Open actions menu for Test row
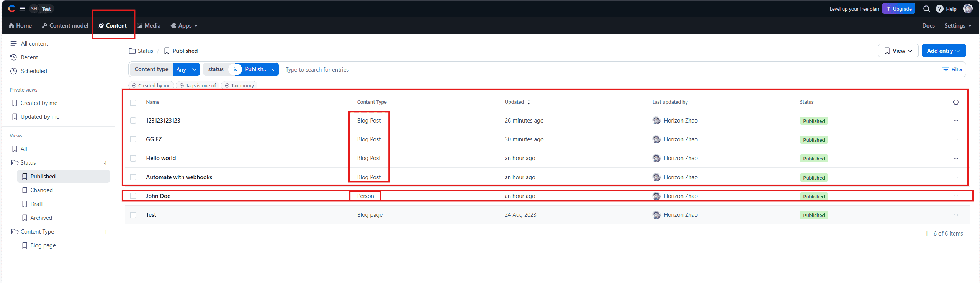Screen dimensions: 980x283 (x=956, y=215)
